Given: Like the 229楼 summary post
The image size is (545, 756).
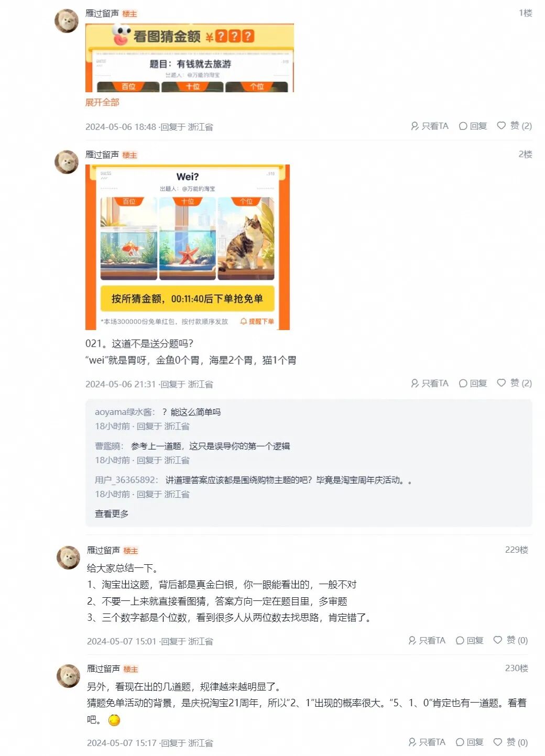Looking at the screenshot, I should (x=510, y=640).
